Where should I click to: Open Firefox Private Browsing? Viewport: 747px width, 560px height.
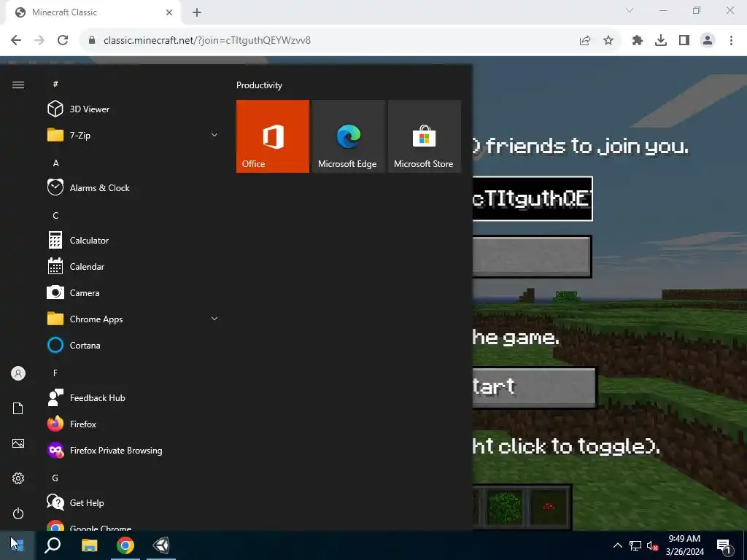click(x=133, y=451)
